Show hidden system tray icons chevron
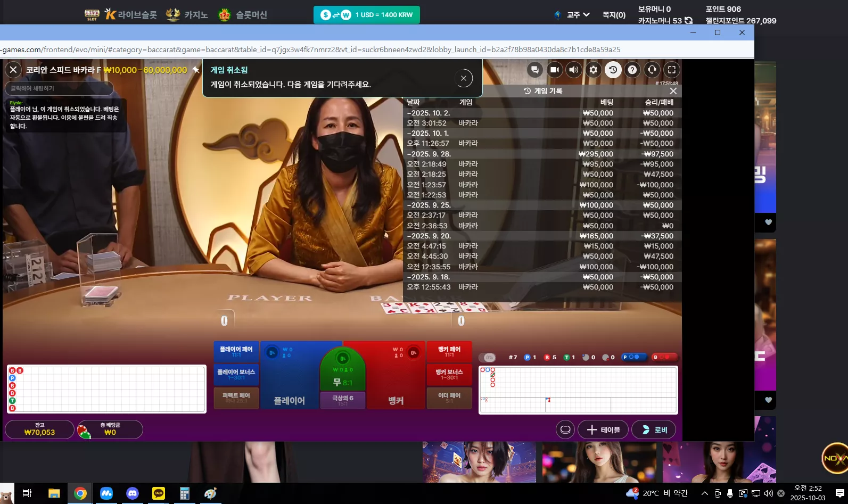The width and height of the screenshot is (848, 504). [x=705, y=493]
